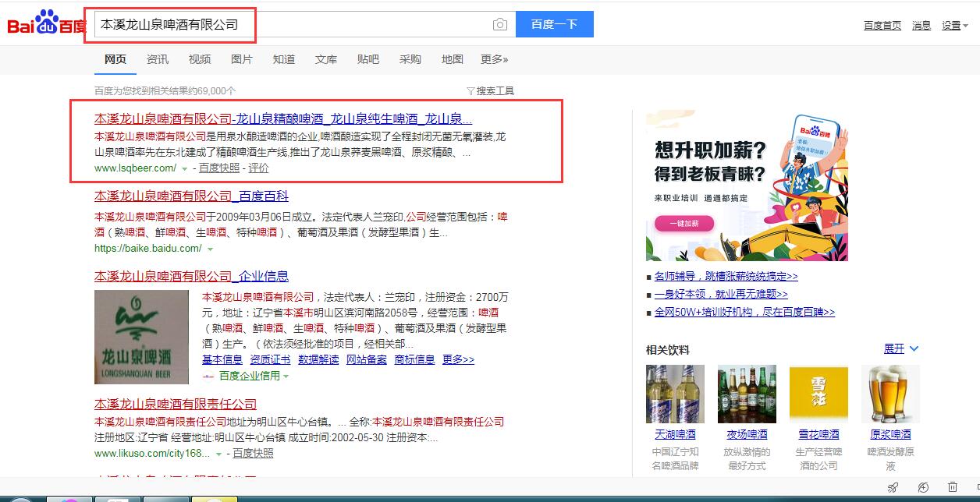Expand arrow next to www.likuso.com URL
Screen dimensions: 980x502
click(x=219, y=454)
